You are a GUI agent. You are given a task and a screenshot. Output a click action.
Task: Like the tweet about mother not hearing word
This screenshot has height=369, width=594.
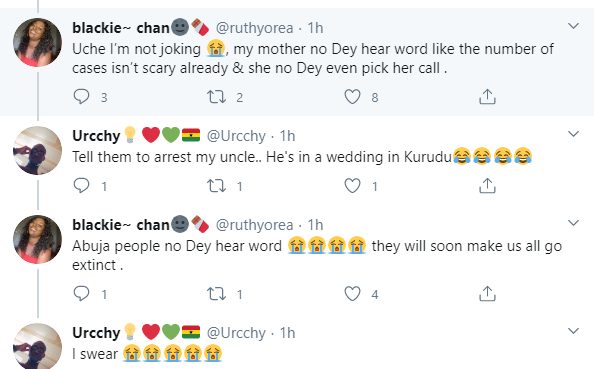coord(352,97)
